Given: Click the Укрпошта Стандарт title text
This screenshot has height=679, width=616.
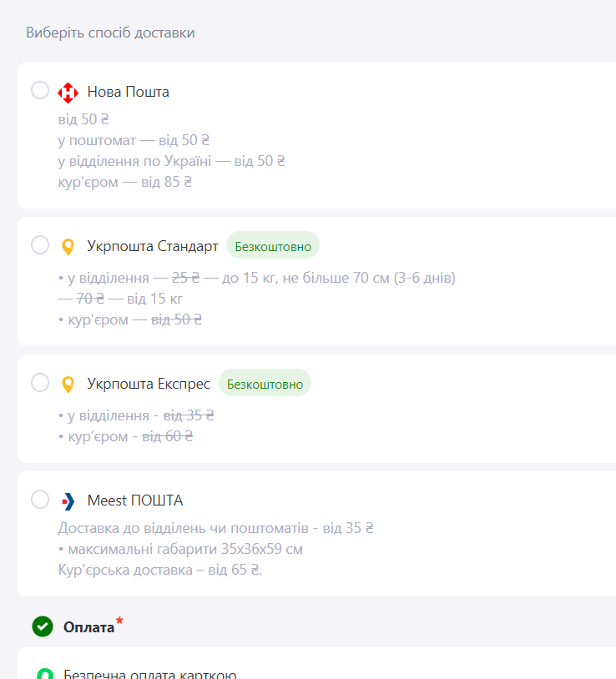Looking at the screenshot, I should (153, 246).
